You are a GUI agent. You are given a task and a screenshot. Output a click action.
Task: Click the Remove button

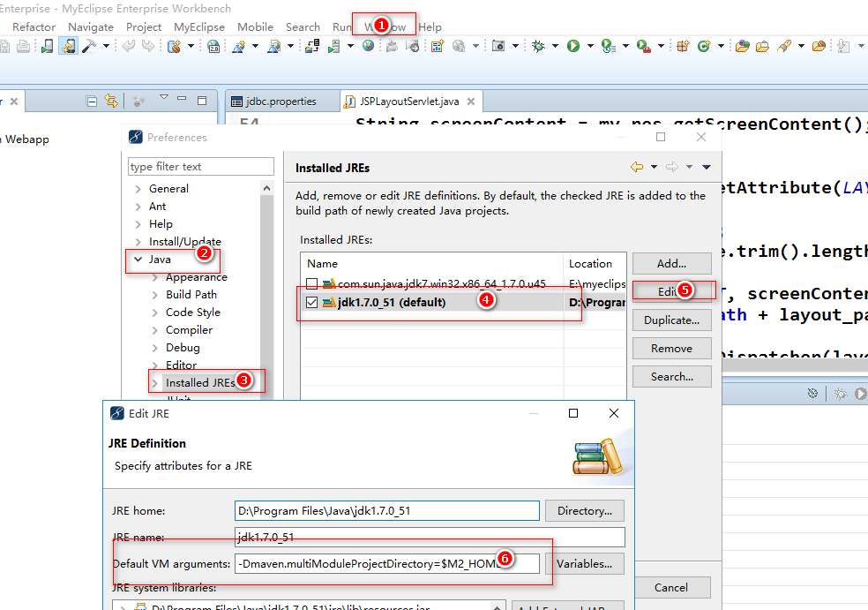[671, 349]
